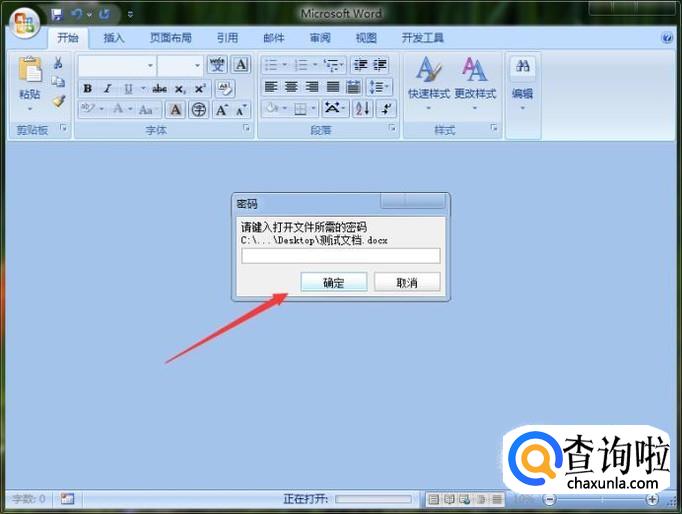Undo from the quick access toolbar
The image size is (682, 514).
point(77,14)
